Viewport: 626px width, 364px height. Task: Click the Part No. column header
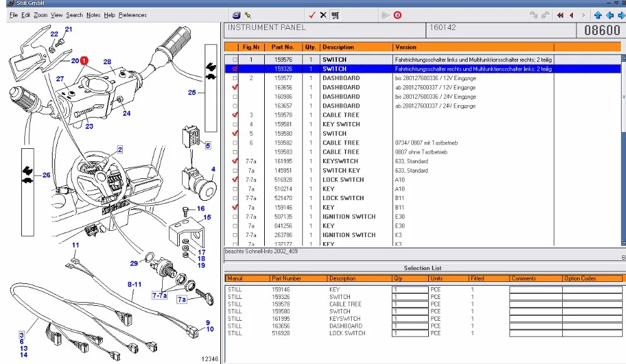pyautogui.click(x=283, y=47)
